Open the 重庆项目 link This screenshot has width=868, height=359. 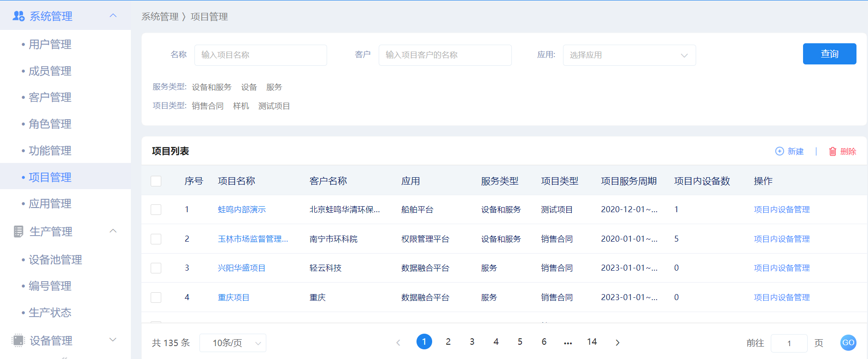point(234,297)
